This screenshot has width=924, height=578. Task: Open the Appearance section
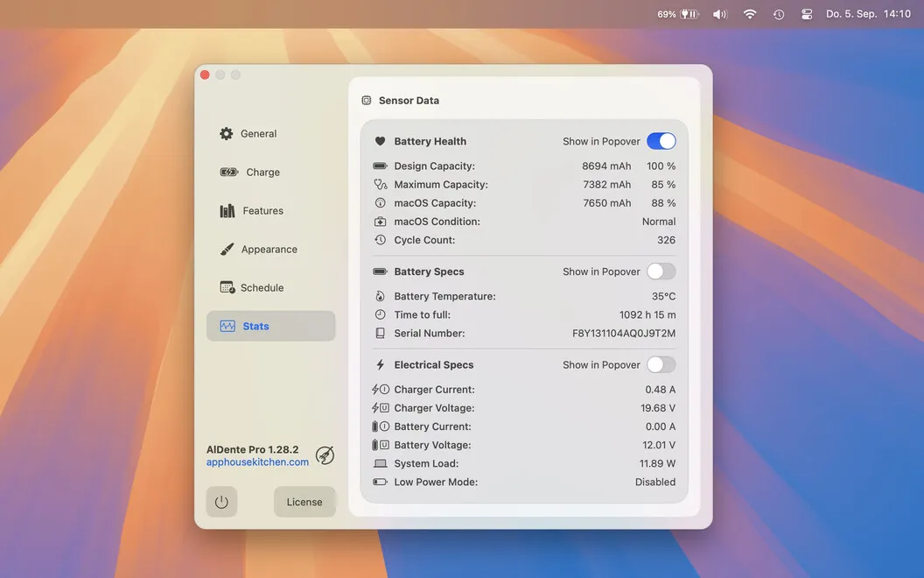pyautogui.click(x=270, y=249)
